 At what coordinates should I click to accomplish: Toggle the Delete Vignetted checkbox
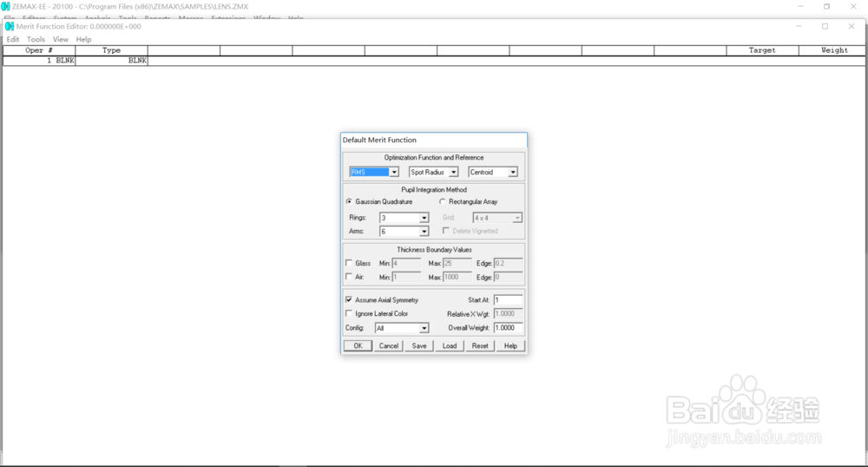click(446, 231)
